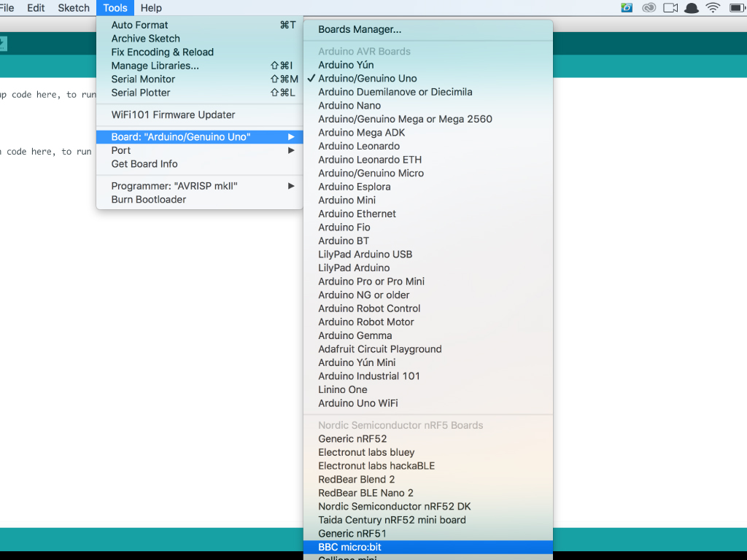Image resolution: width=747 pixels, height=560 pixels.
Task: Select RedBear Blend 2
Action: (x=427, y=480)
